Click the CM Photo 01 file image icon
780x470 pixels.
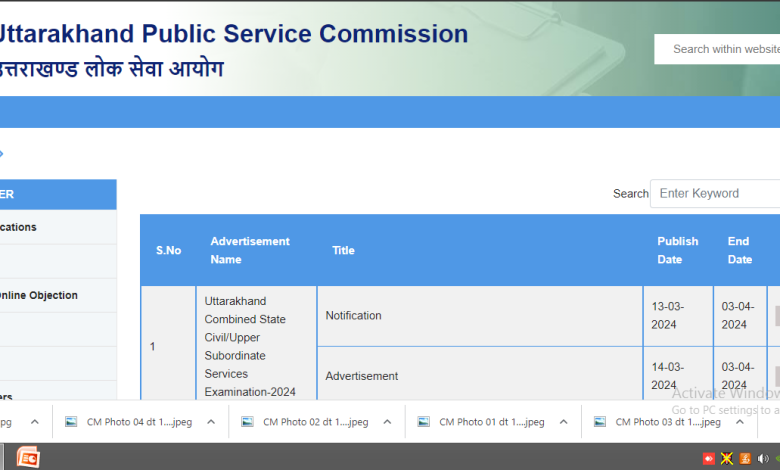click(423, 422)
